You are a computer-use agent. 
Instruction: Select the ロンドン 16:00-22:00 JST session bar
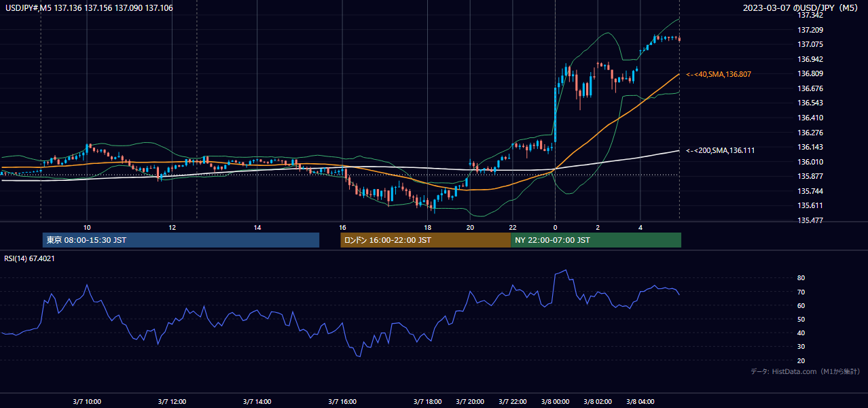click(425, 240)
